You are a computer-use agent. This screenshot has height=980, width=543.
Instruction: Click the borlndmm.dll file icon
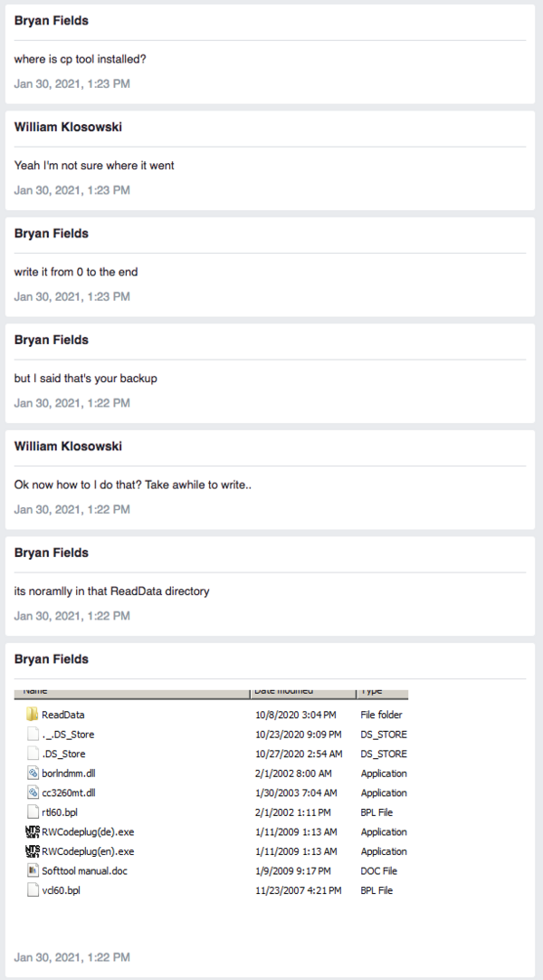[33, 773]
